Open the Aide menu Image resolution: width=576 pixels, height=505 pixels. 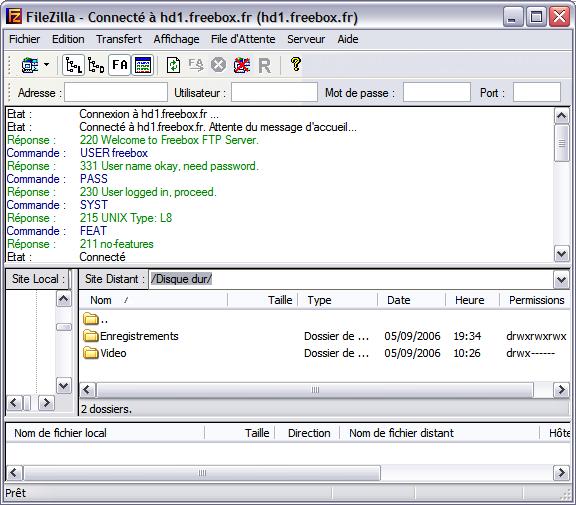pyautogui.click(x=348, y=39)
